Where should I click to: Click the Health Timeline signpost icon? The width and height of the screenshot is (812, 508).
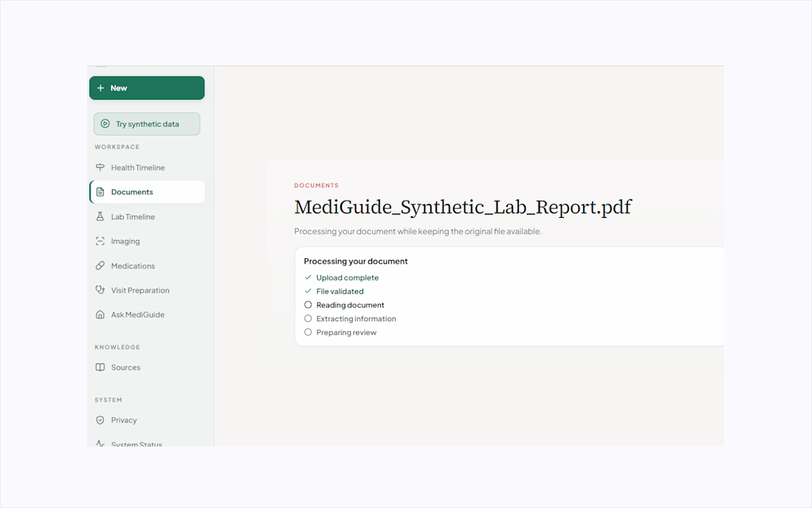[x=100, y=168]
